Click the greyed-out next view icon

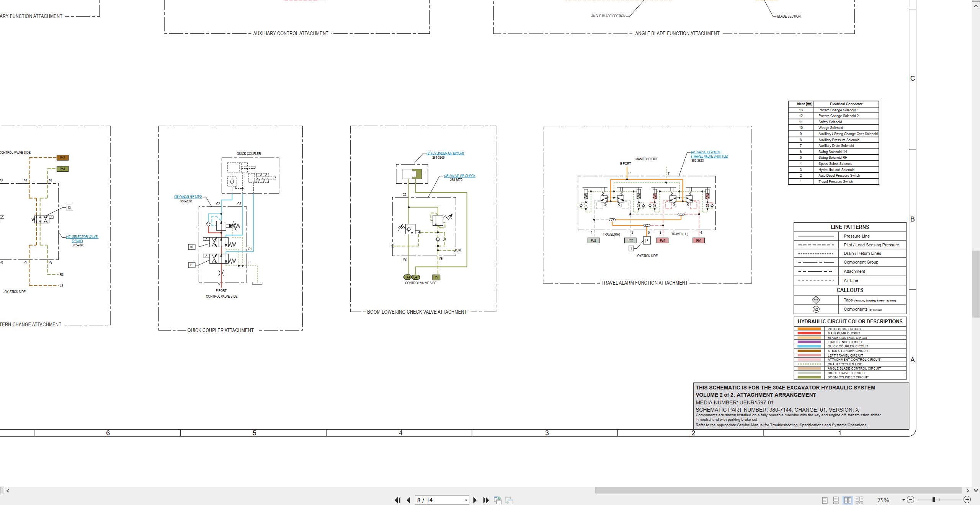point(509,500)
